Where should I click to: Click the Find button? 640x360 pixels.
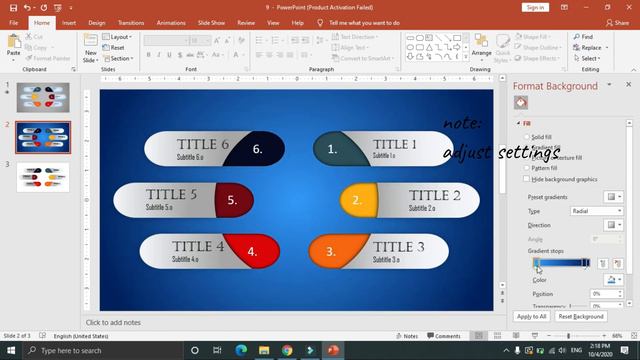[583, 37]
